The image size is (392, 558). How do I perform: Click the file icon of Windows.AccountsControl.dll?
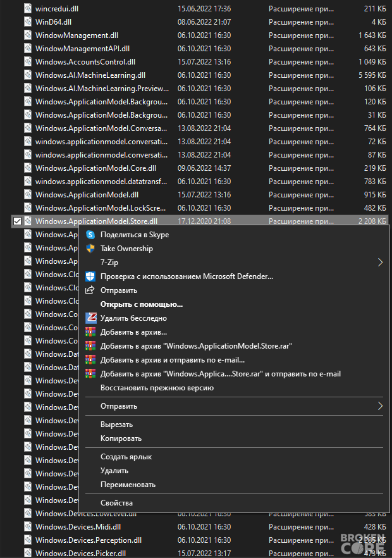[x=28, y=61]
